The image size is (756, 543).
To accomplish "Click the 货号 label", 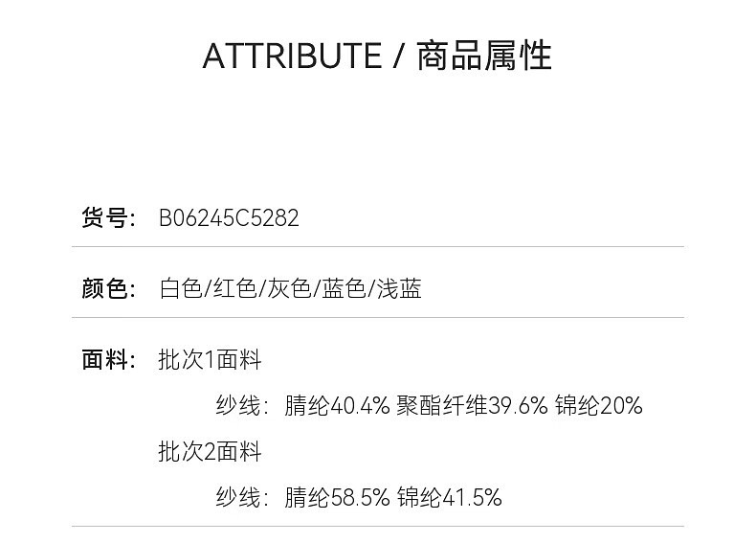I will pyautogui.click(x=104, y=218).
